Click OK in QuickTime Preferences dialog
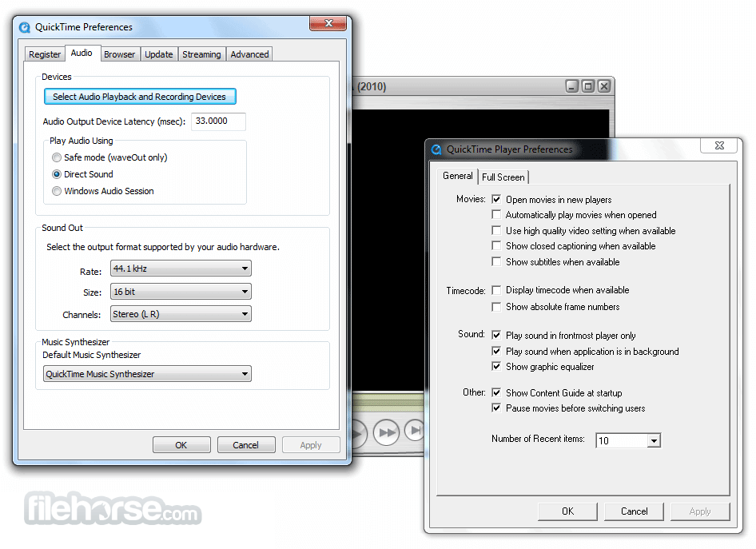Screen dimensions: 756x549 tap(181, 445)
